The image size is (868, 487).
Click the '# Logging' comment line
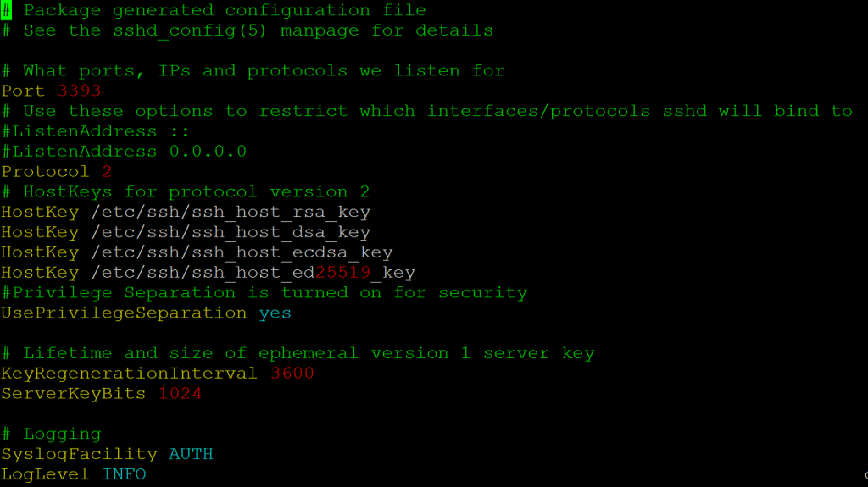pos(52,434)
